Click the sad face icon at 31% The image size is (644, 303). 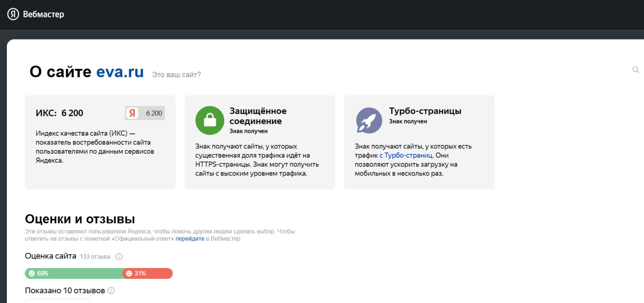[129, 273]
